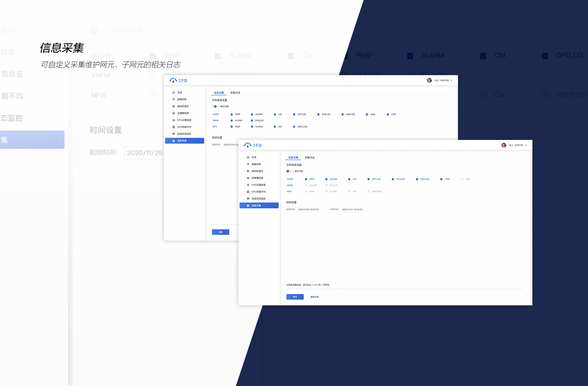Open the 起始时间 start time picker

[311, 209]
